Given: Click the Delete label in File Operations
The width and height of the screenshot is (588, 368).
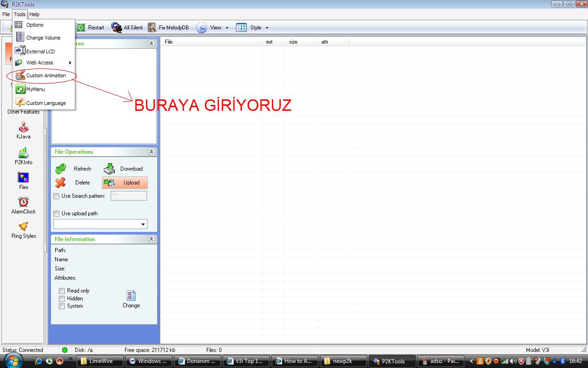Looking at the screenshot, I should click(x=83, y=183).
